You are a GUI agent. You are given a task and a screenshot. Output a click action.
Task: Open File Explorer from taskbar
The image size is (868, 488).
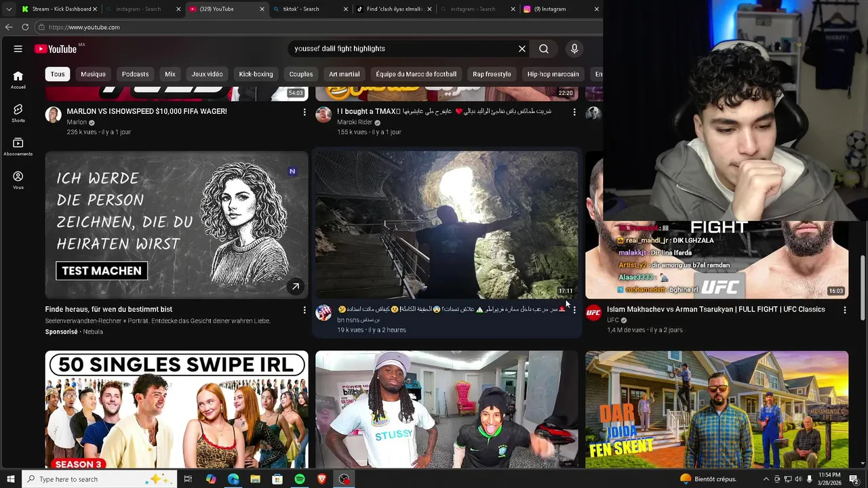(x=255, y=479)
